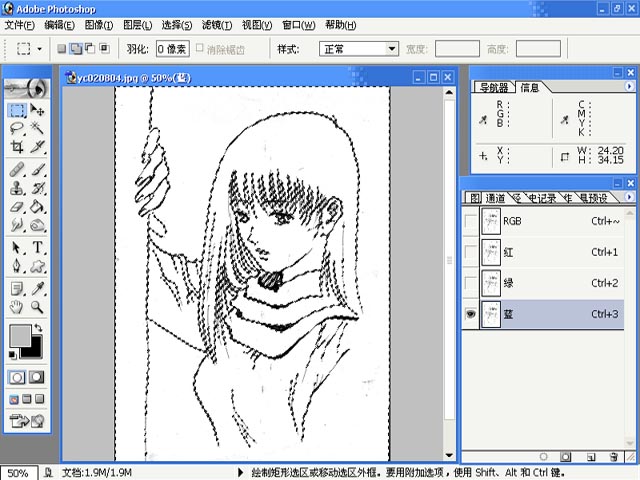The image size is (640, 480).
Task: Open the 帮助(H) menu
Action: [x=340, y=25]
